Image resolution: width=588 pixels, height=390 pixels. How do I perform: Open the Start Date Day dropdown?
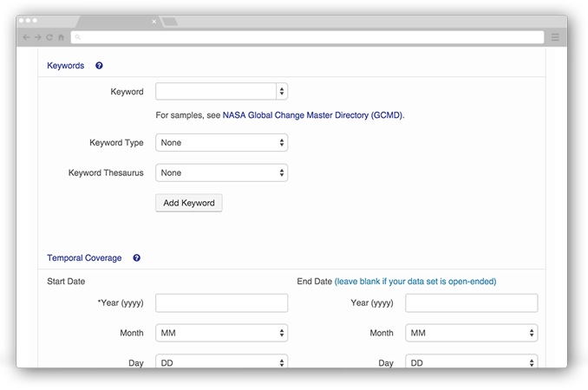point(222,361)
